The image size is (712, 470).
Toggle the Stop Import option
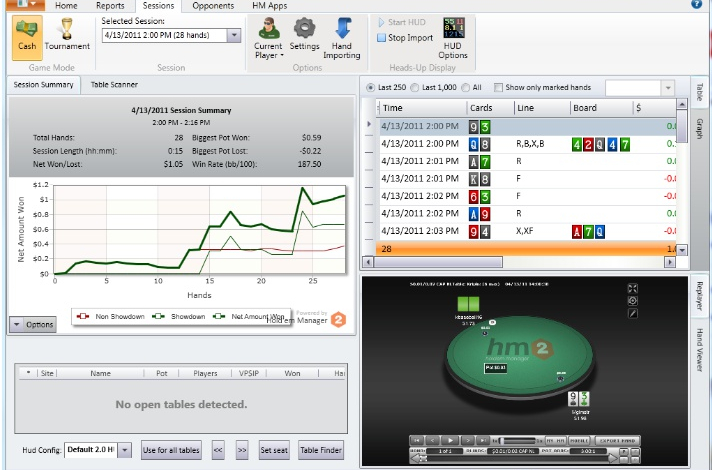405,38
